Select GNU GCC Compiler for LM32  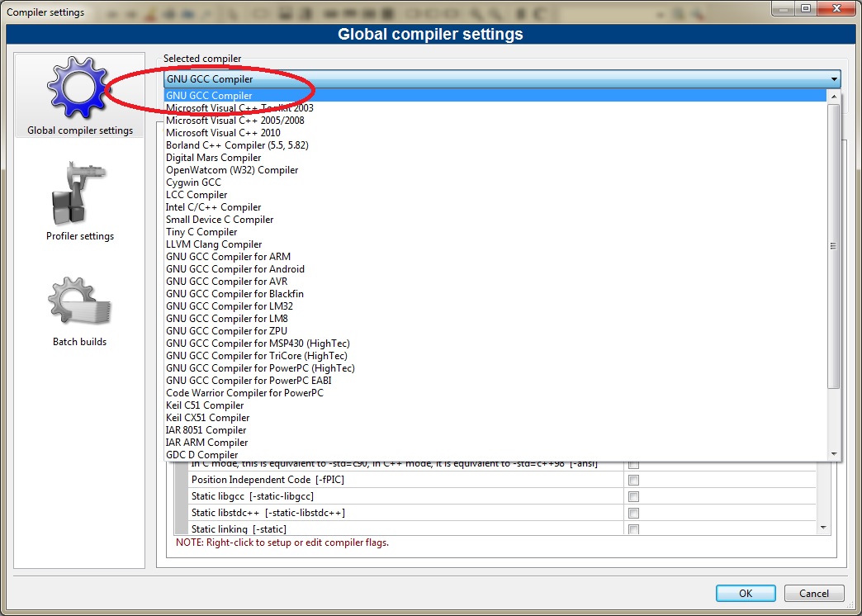pyautogui.click(x=495, y=306)
